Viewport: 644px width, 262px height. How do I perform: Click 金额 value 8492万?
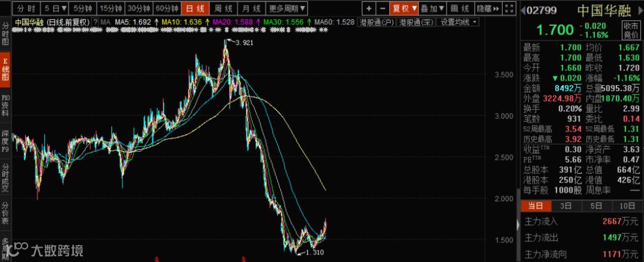click(568, 89)
